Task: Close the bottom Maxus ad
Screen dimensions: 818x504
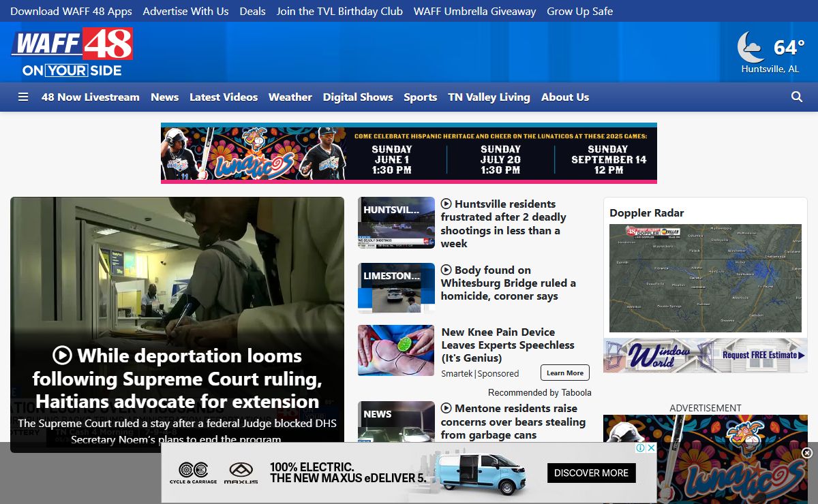Action: tap(807, 453)
